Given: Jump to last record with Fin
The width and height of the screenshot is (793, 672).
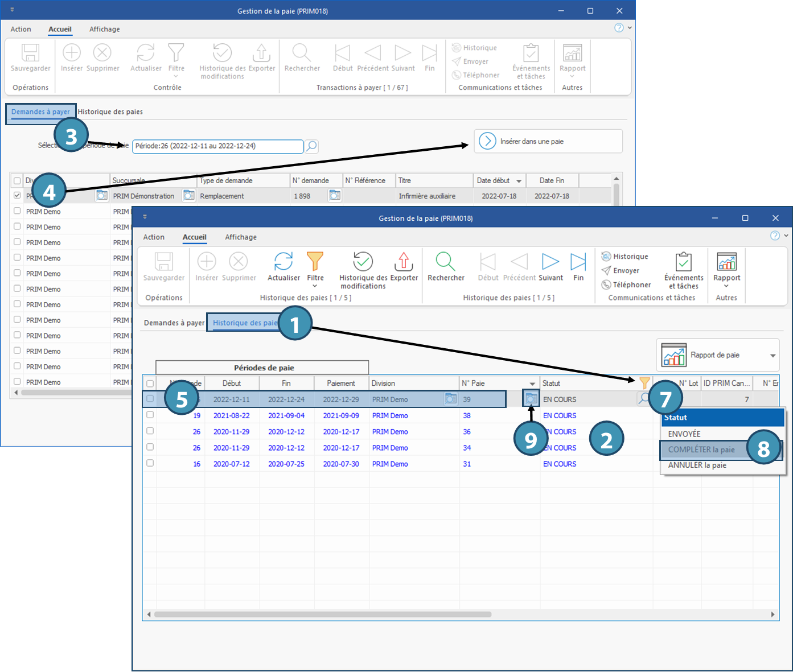Looking at the screenshot, I should coord(578,262).
